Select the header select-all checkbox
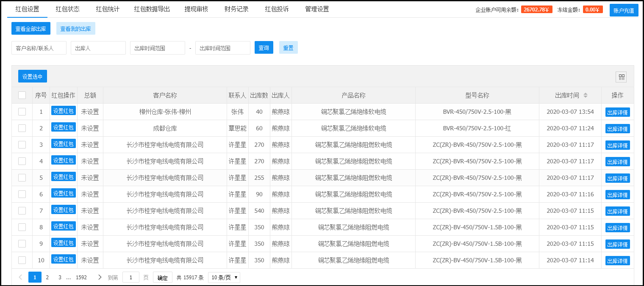644x286 pixels. coord(22,96)
